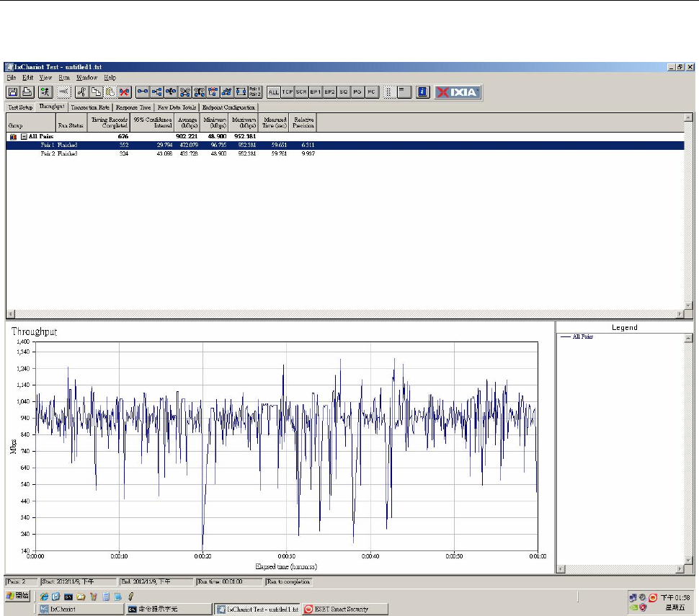Toggle the ALL filter button
Image resolution: width=699 pixels, height=616 pixels.
click(x=274, y=92)
